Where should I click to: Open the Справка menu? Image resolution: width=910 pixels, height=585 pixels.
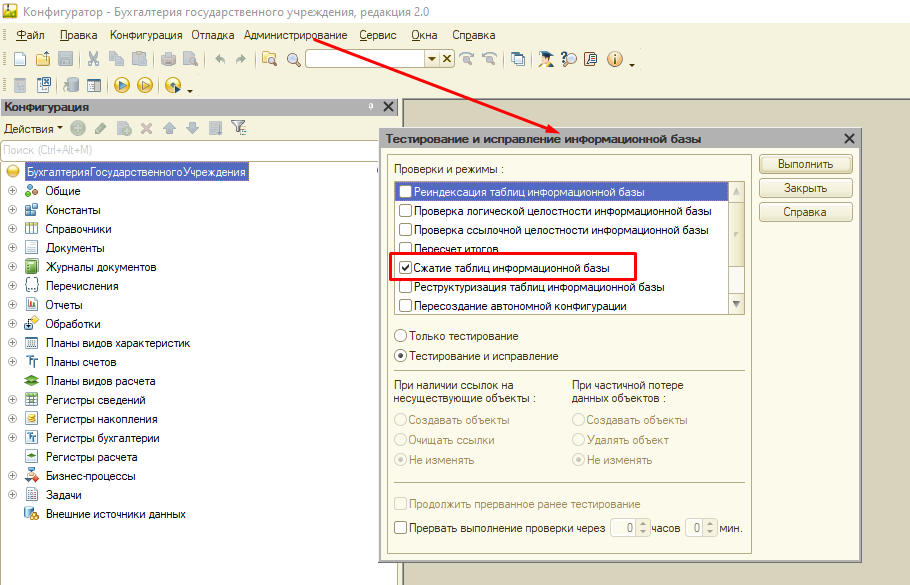pos(474,35)
